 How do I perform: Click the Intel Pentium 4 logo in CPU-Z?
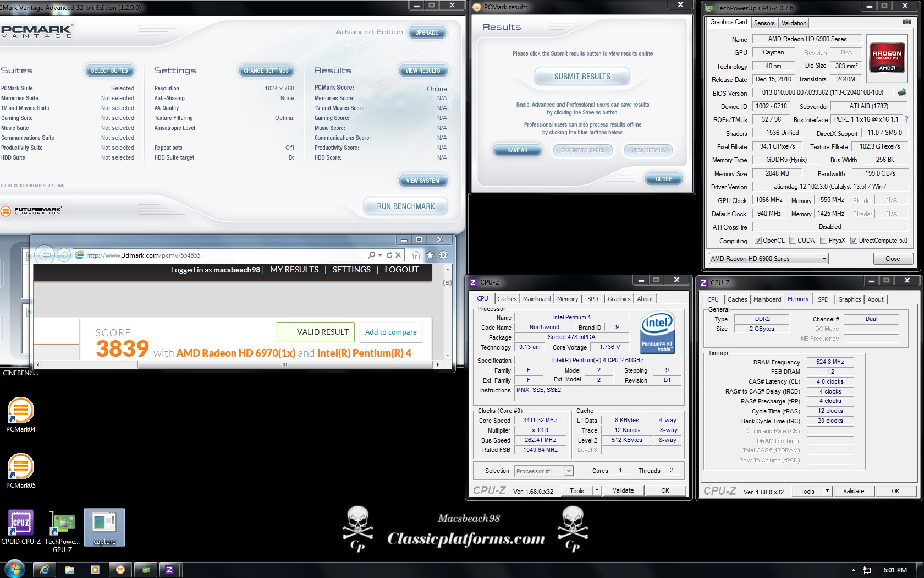657,332
